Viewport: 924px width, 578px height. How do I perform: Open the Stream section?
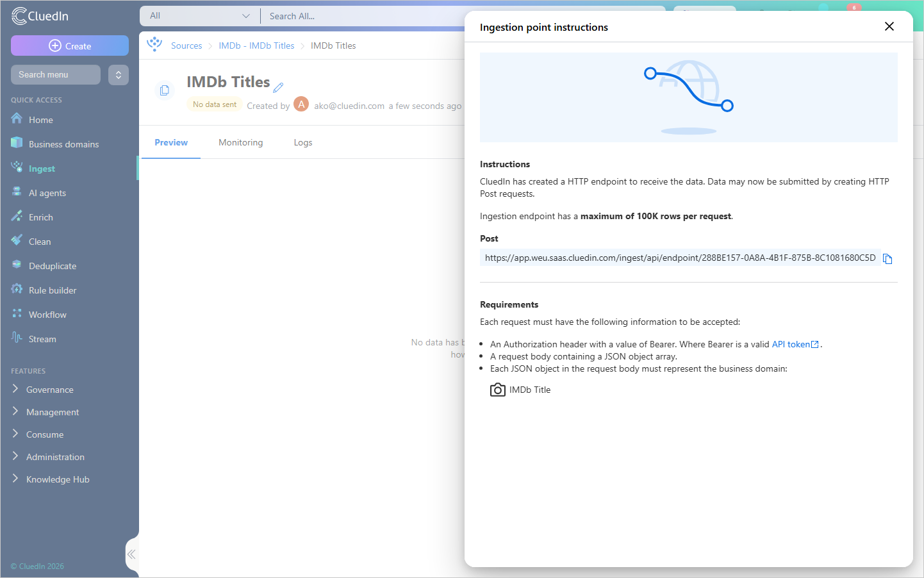coord(42,339)
